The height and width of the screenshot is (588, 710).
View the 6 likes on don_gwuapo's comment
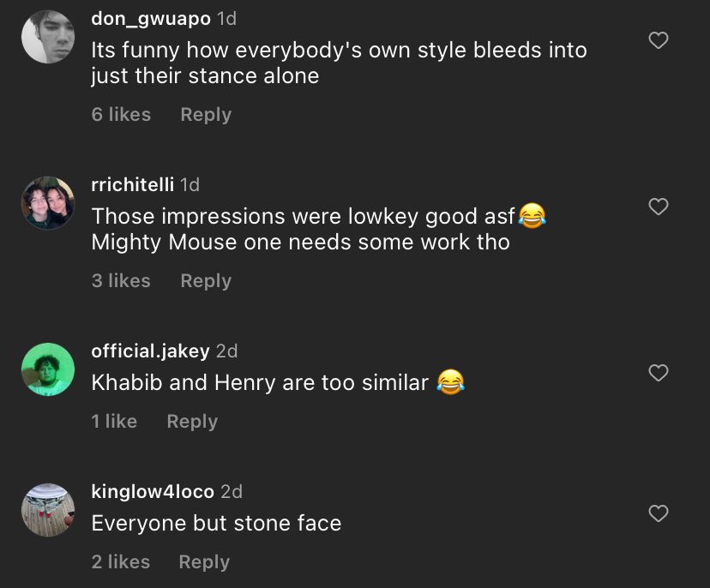point(121,115)
